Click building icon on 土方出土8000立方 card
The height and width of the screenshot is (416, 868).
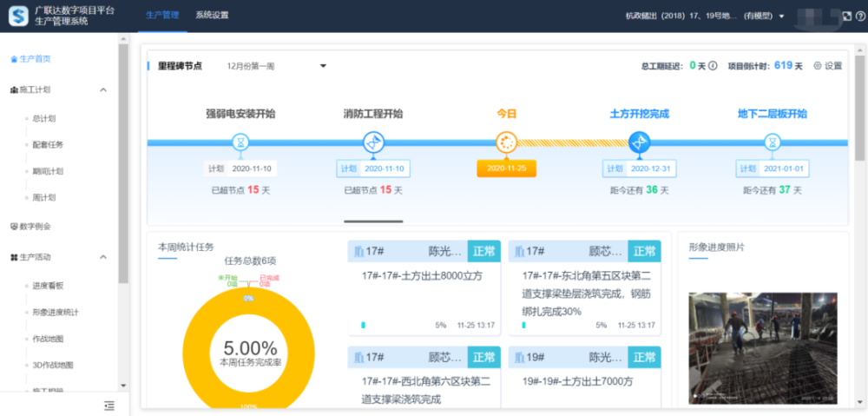point(358,252)
